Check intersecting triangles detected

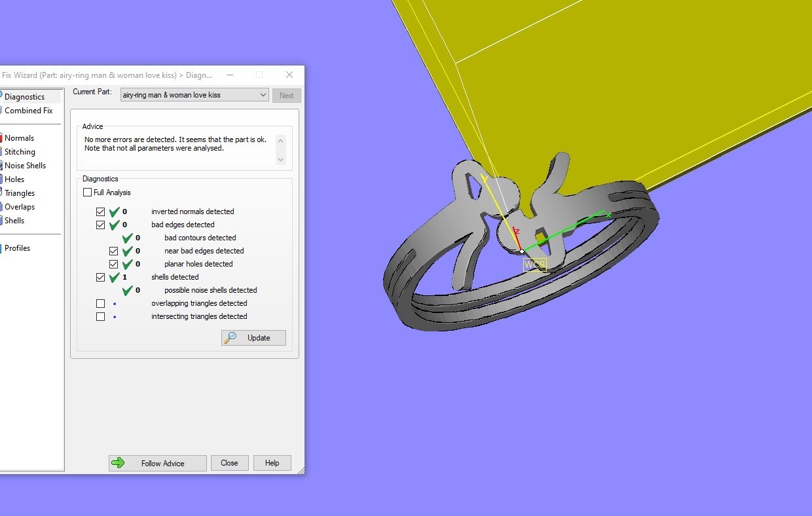click(x=101, y=316)
